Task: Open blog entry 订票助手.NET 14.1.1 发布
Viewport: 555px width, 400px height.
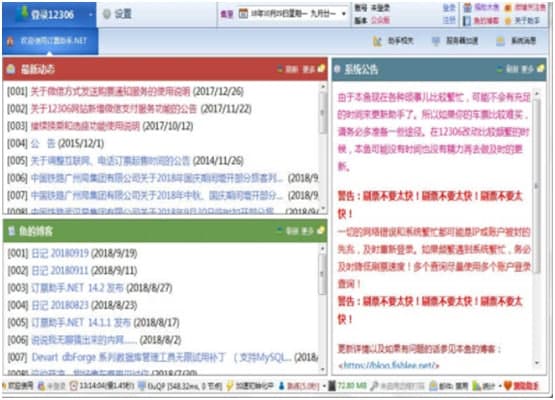Action: [81, 322]
